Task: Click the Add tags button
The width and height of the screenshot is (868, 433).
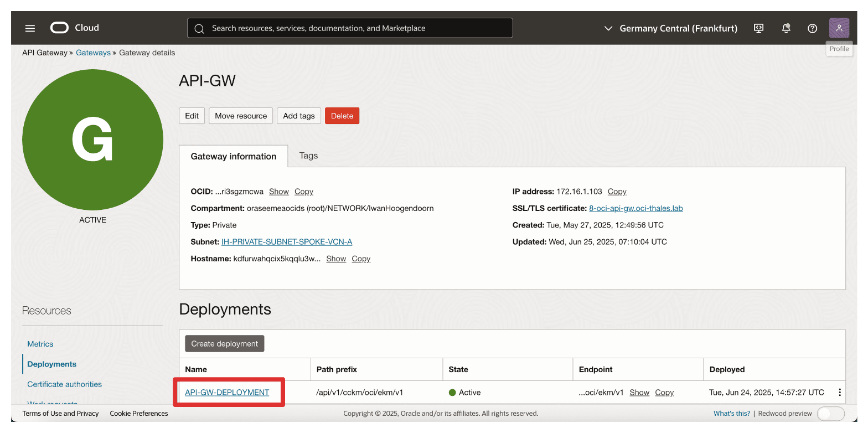Action: [x=299, y=116]
